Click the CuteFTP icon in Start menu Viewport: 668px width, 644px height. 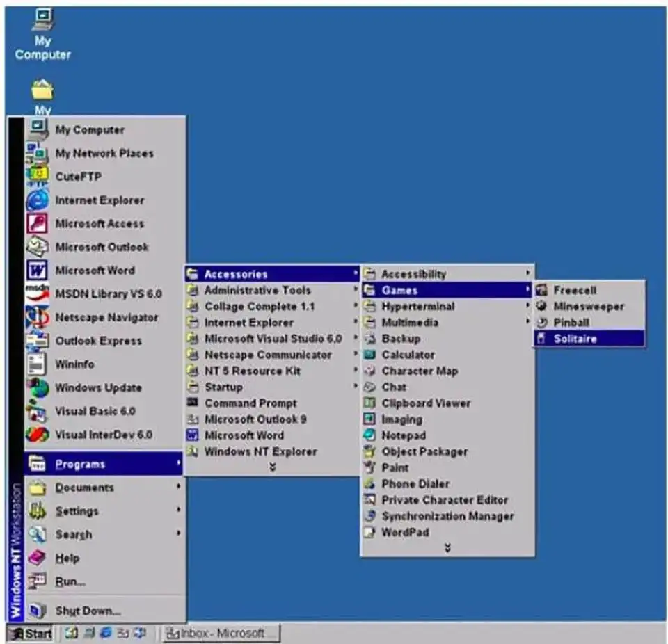37,176
